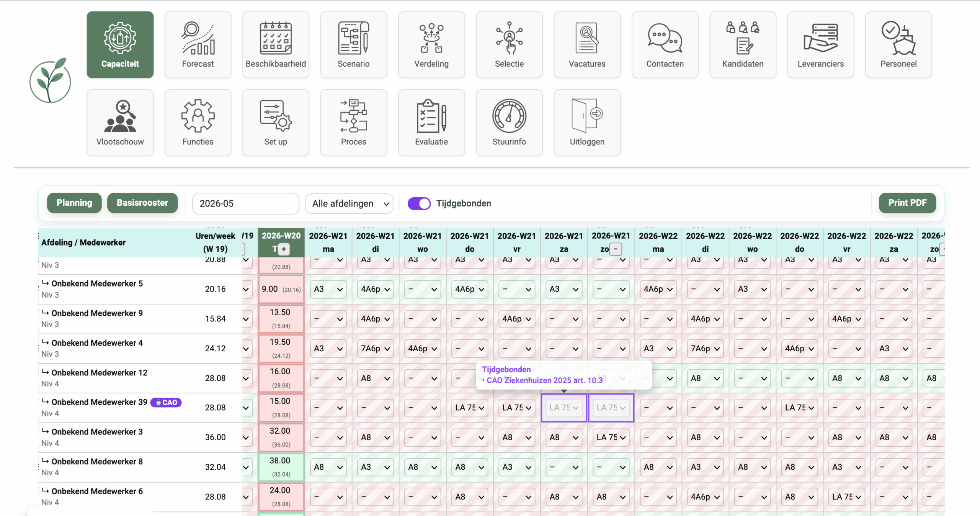Click the 2026-W22 za column header
Image resolution: width=980 pixels, height=516 pixels.
tap(894, 242)
